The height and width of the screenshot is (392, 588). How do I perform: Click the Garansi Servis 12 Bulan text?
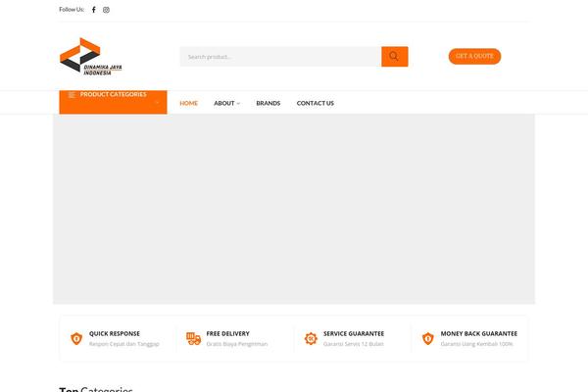click(354, 344)
